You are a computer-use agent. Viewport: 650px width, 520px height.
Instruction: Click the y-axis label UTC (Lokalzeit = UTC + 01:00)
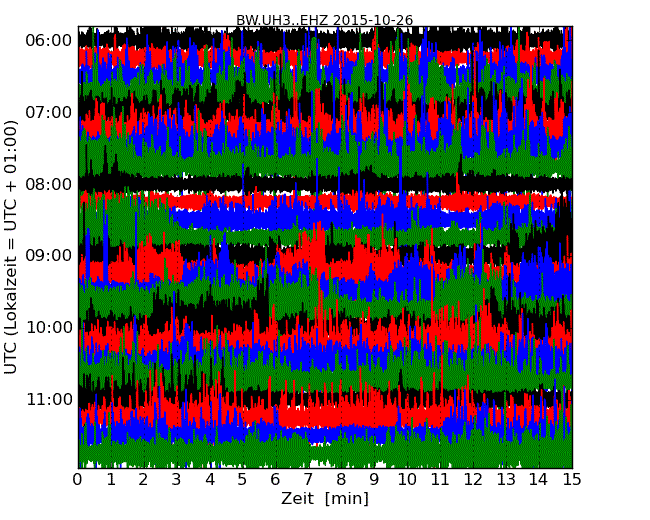tap(11, 247)
